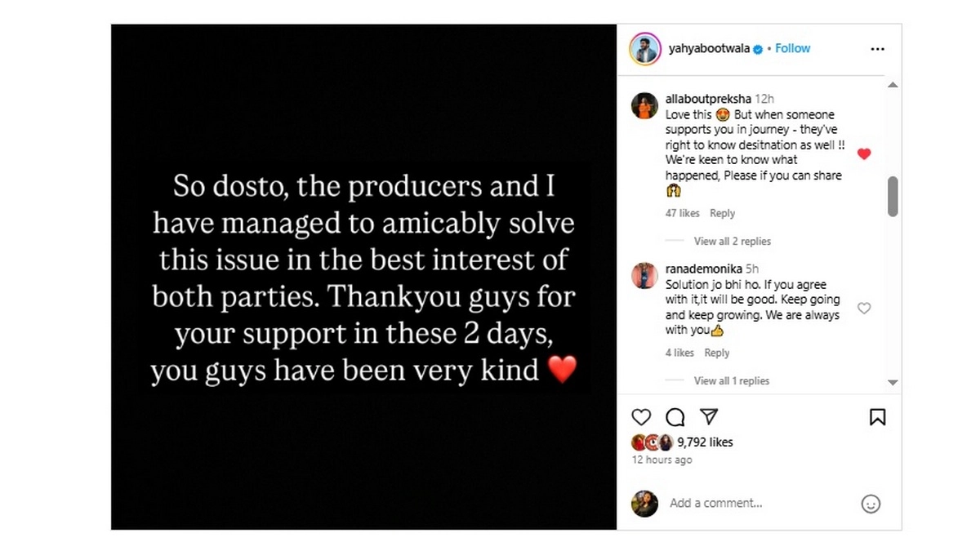Reply to allaboutpreksha's comment
This screenshot has width=980, height=551.
[722, 213]
